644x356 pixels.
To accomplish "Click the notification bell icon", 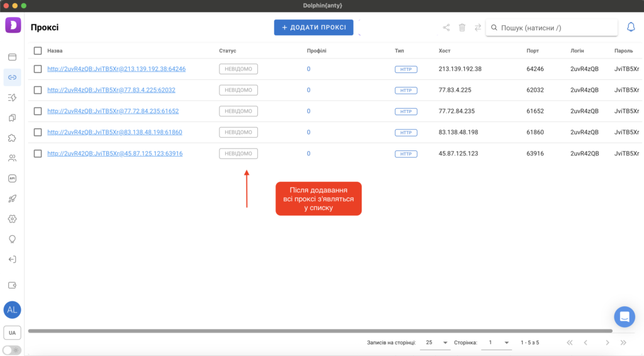I will [631, 28].
